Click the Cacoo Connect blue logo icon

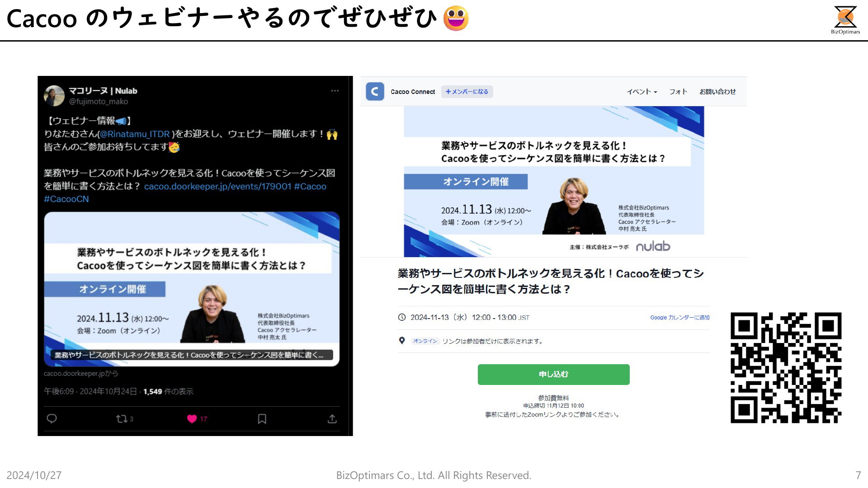click(375, 91)
